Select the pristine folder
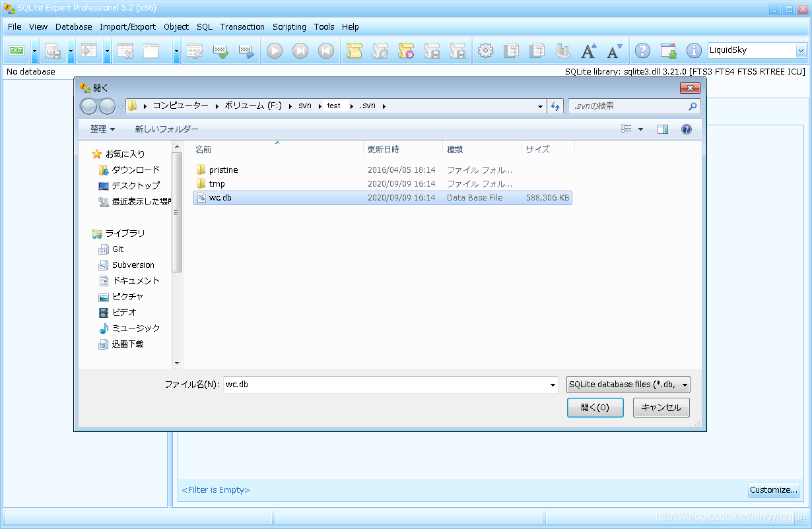 tap(383, 170)
